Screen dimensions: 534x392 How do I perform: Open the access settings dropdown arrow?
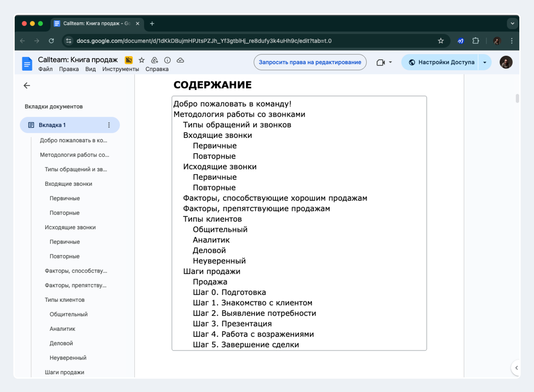pyautogui.click(x=485, y=62)
